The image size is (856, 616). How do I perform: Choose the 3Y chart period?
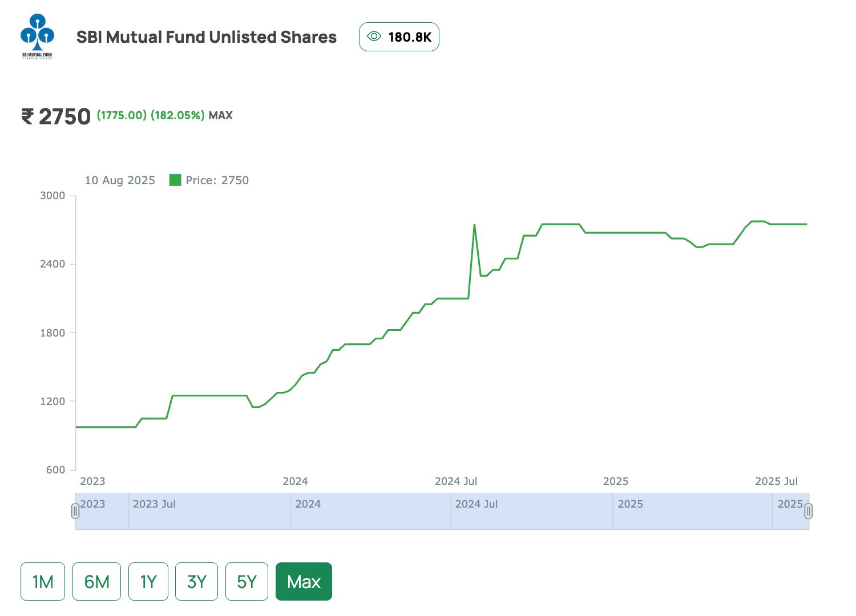pyautogui.click(x=196, y=582)
